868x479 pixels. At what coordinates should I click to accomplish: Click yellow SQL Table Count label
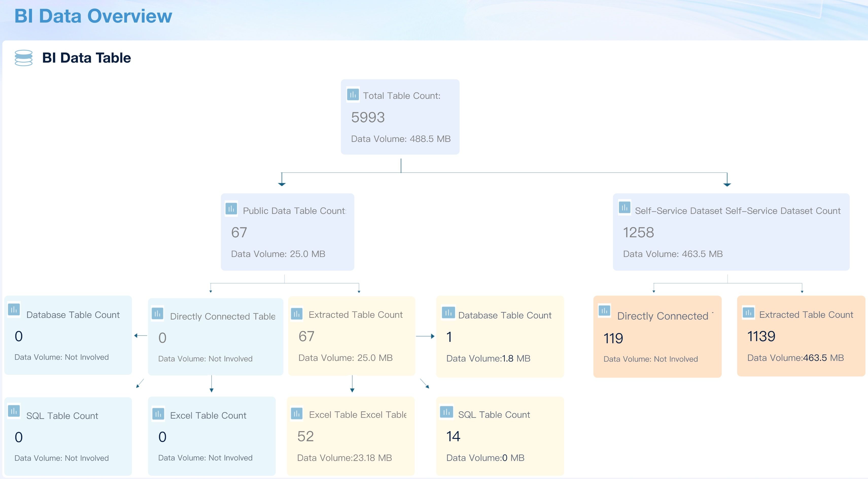coord(494,415)
